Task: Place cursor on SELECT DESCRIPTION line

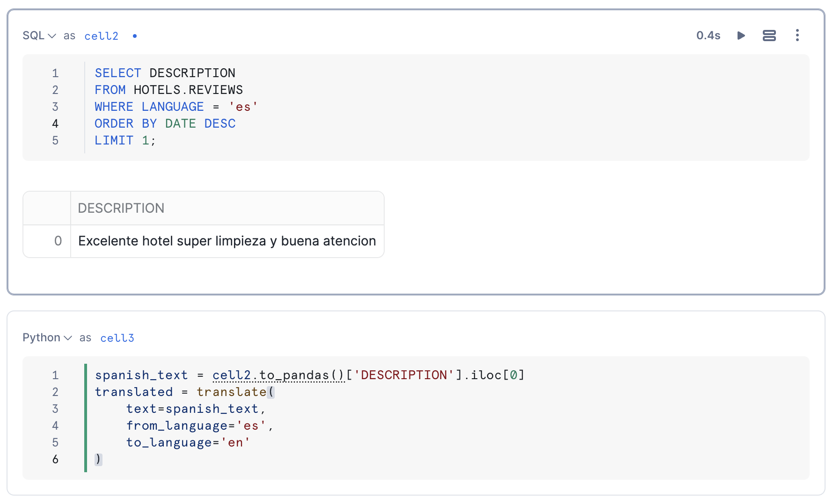Action: 165,73
